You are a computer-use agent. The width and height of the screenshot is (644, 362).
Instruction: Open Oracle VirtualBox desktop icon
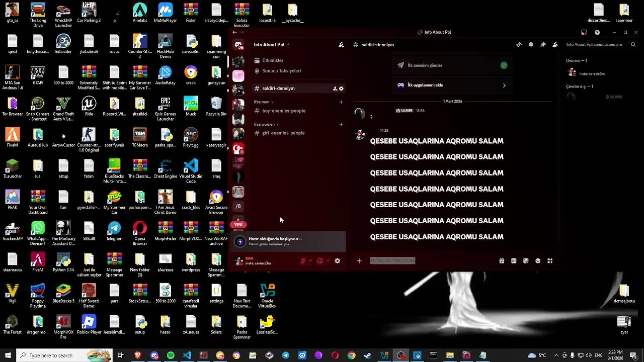point(267,296)
